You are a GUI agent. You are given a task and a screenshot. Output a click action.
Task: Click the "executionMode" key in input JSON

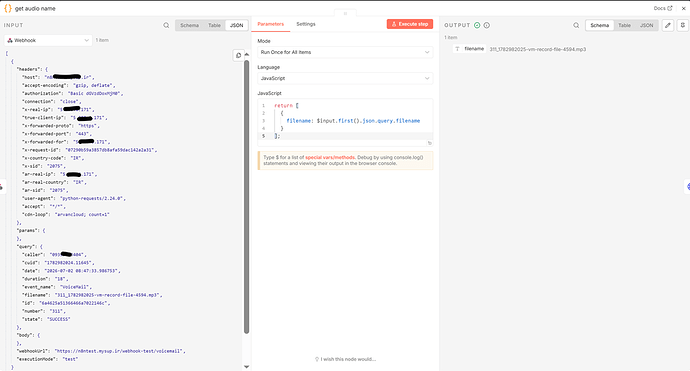click(35, 359)
